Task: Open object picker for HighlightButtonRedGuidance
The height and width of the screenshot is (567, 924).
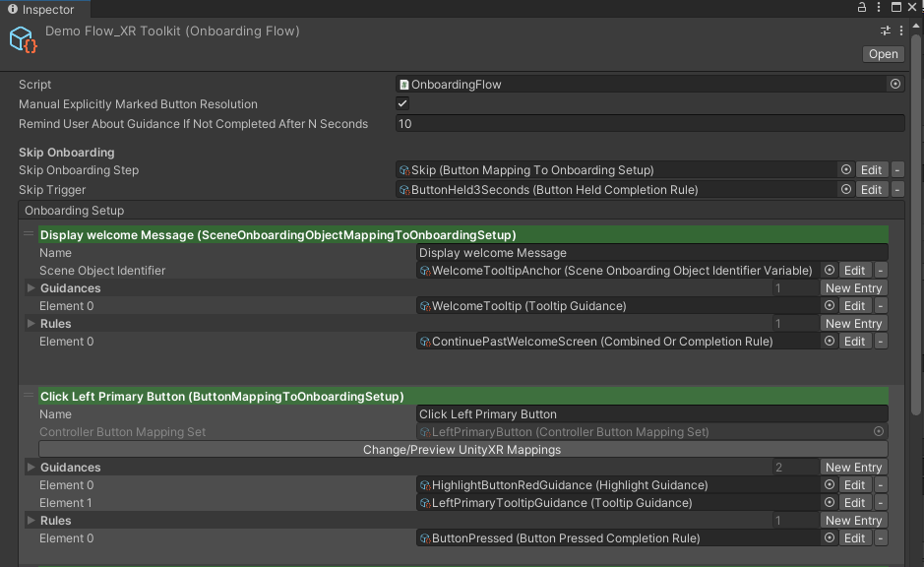Action: 830,484
